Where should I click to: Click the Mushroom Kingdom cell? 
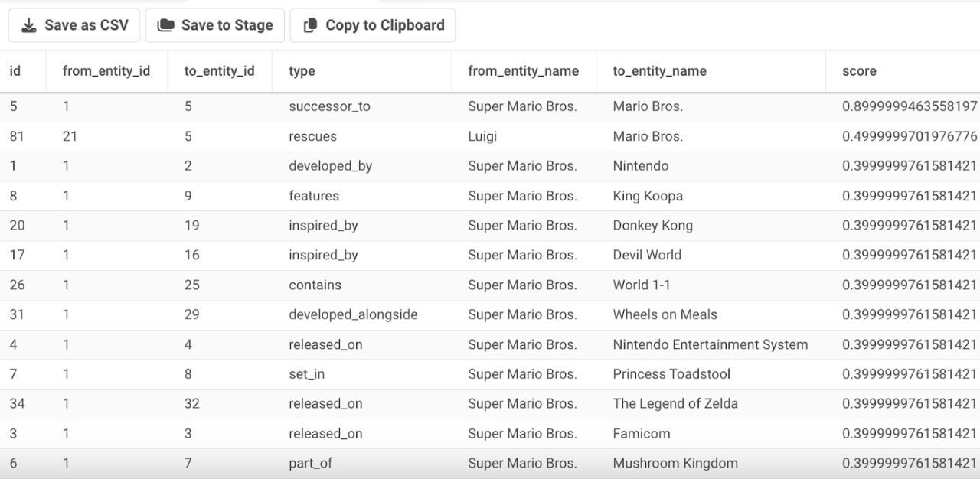[675, 463]
